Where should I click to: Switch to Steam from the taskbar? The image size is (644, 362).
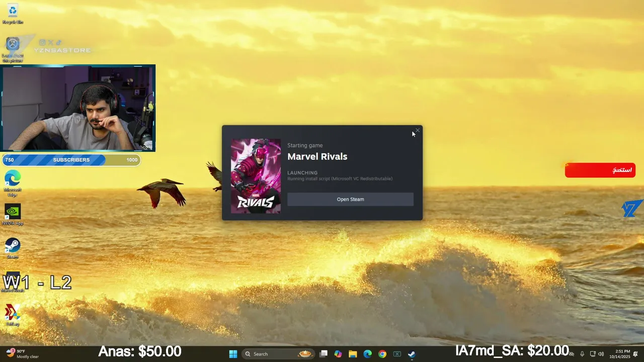[412, 354]
